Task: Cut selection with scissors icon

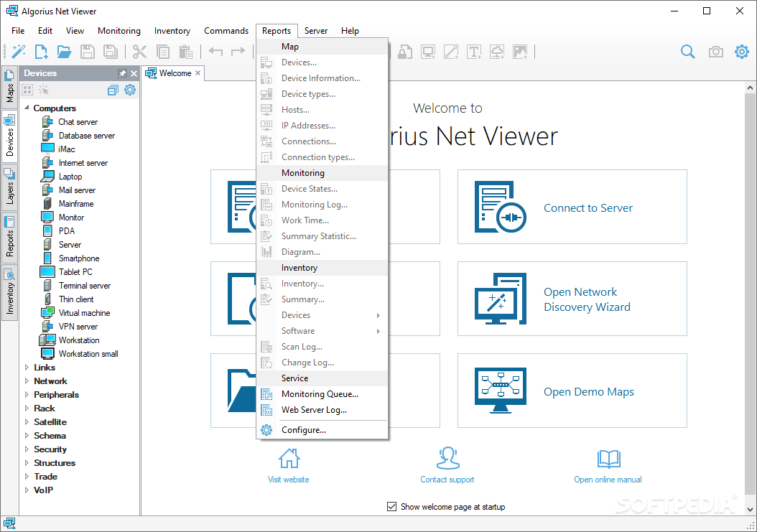Action: (x=139, y=52)
